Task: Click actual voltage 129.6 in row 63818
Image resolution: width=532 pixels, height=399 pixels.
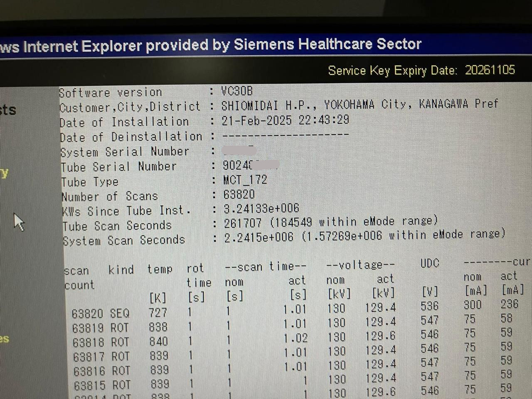Action: (x=381, y=336)
